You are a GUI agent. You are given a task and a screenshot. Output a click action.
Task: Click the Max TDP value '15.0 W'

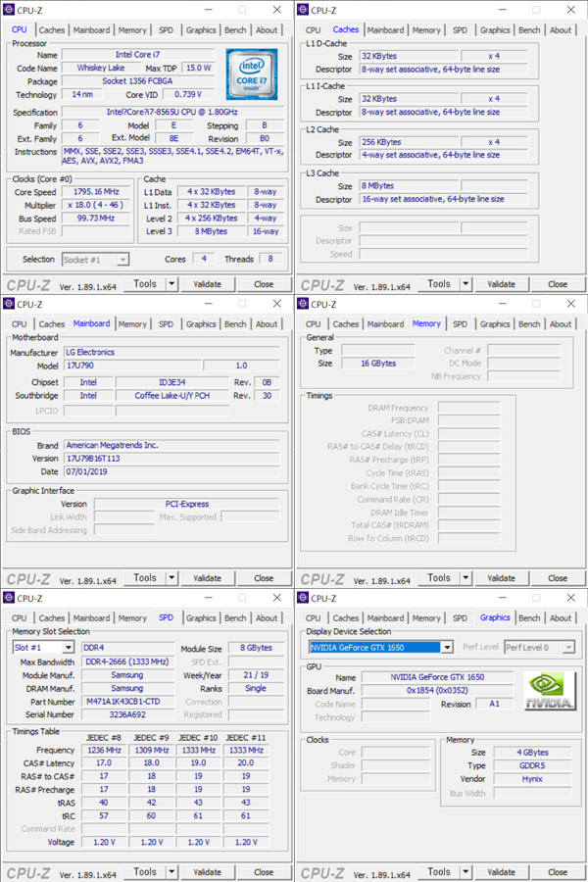pos(198,68)
